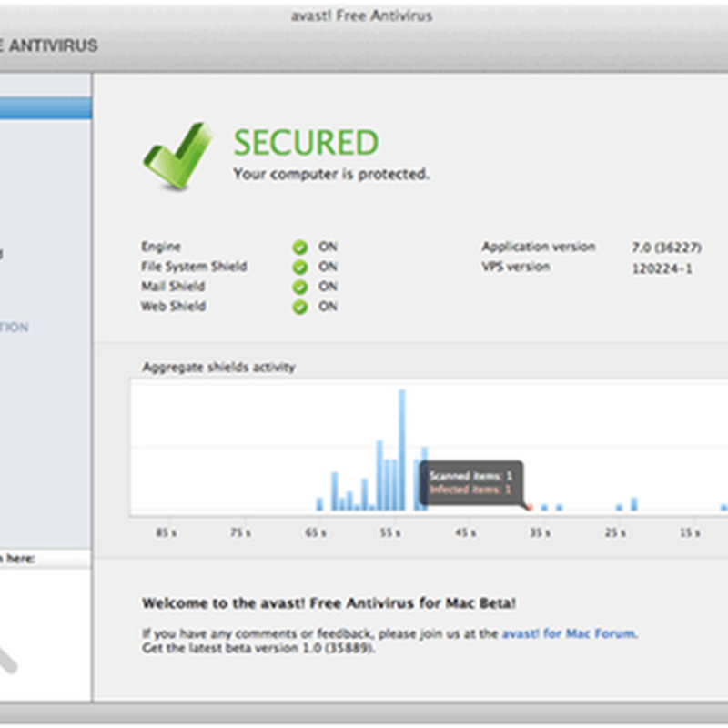Click the Scanned items tooltip on the graph
This screenshot has width=728, height=728.
pos(470,483)
